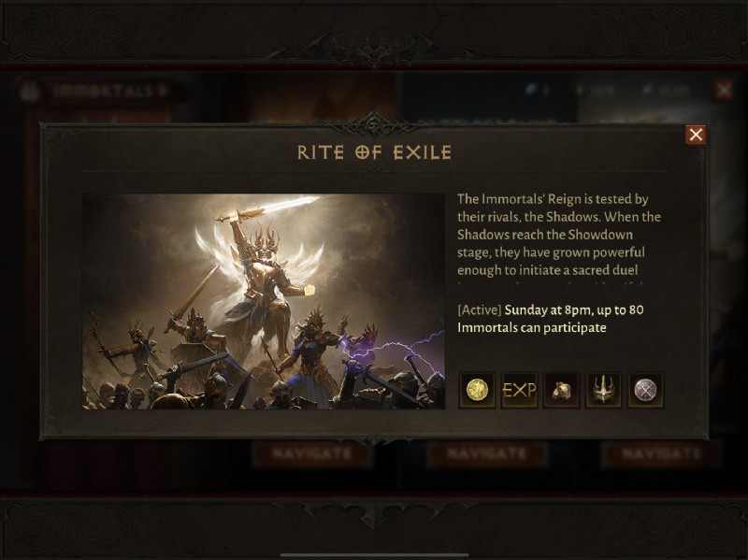
Task: Click the right blurred Navigate button
Action: coord(661,453)
